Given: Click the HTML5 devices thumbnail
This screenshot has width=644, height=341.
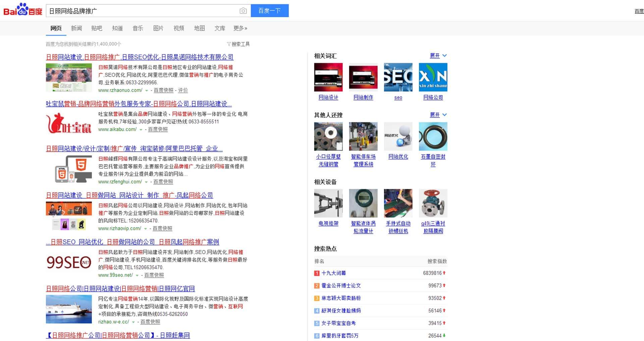Looking at the screenshot, I should point(73,170).
